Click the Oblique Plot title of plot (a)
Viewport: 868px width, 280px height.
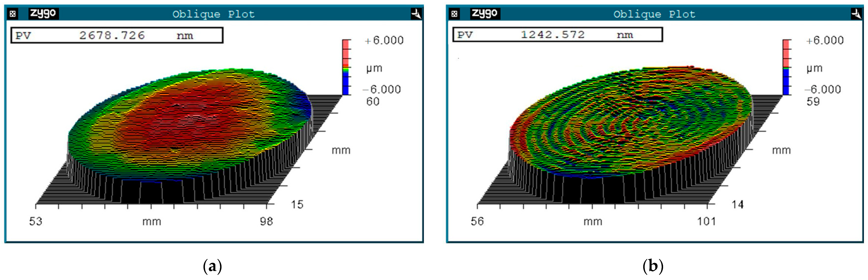213,14
